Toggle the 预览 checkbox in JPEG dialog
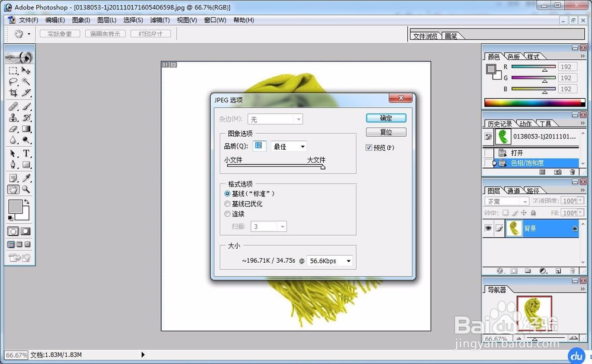Screen dimensions: 592x364 [x=369, y=147]
